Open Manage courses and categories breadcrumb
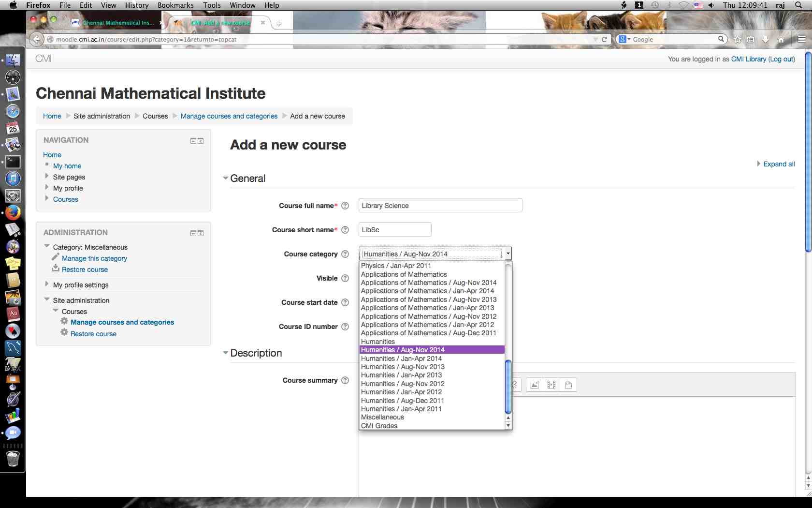The height and width of the screenshot is (508, 812). pyautogui.click(x=229, y=116)
